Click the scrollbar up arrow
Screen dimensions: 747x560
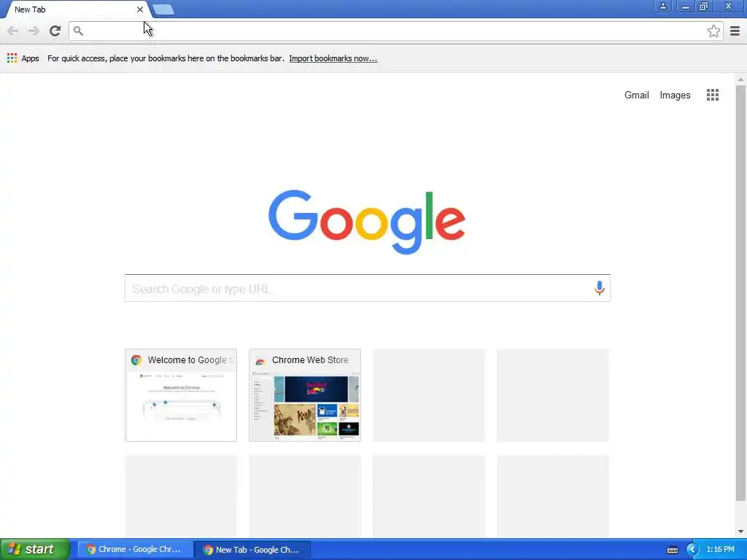point(740,79)
